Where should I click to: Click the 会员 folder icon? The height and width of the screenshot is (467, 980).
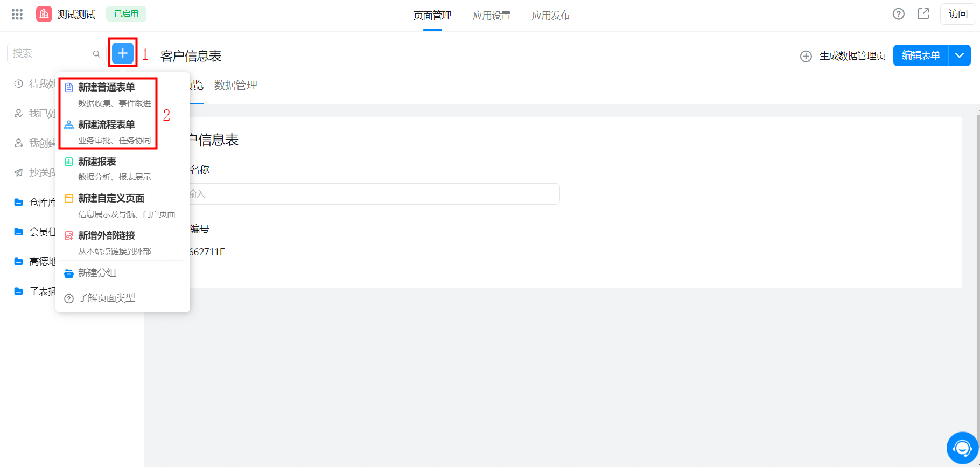click(19, 232)
